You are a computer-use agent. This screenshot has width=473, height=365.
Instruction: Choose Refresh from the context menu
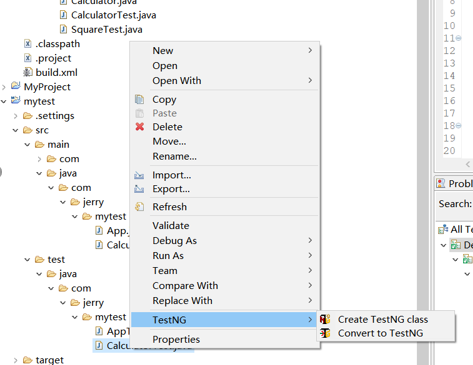[x=225, y=207]
